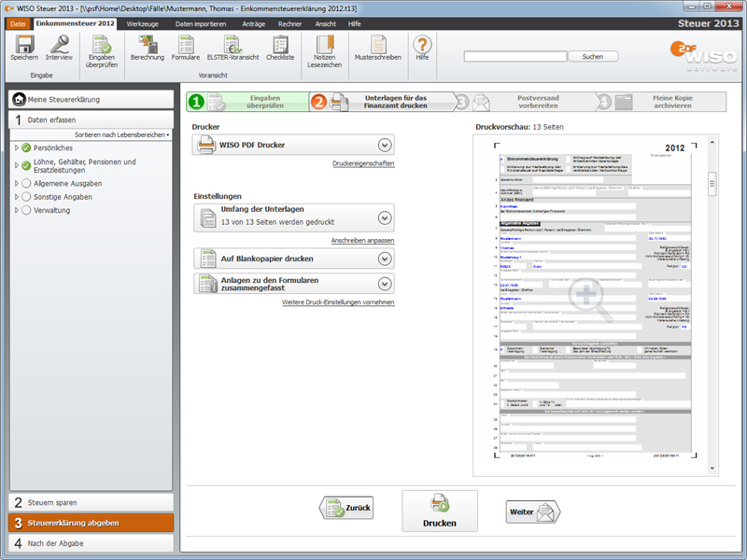747x560 pixels.
Task: Expand the Persönliches tree node
Action: pos(17,147)
